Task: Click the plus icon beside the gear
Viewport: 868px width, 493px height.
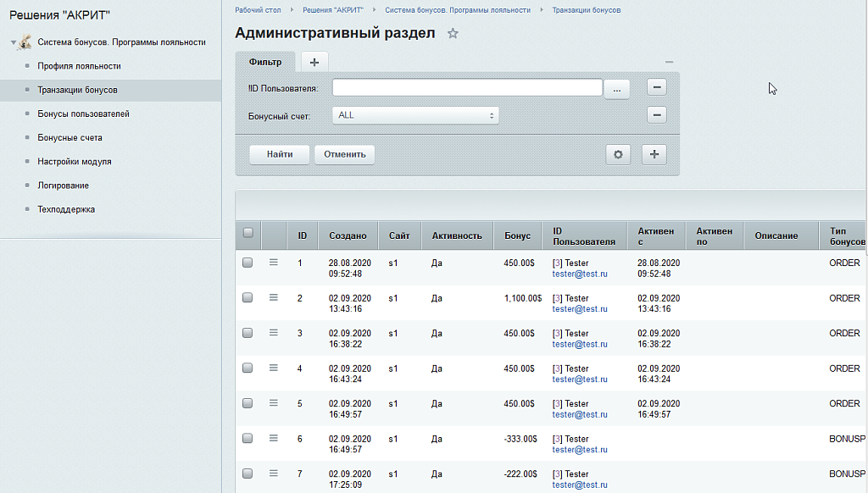Action: point(654,154)
